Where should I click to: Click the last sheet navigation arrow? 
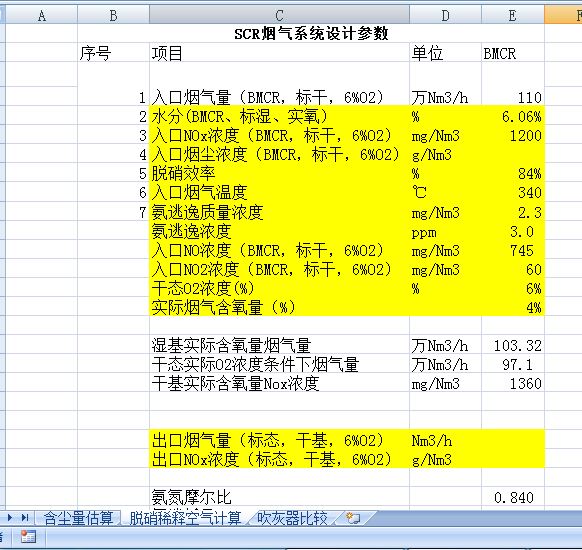click(25, 517)
